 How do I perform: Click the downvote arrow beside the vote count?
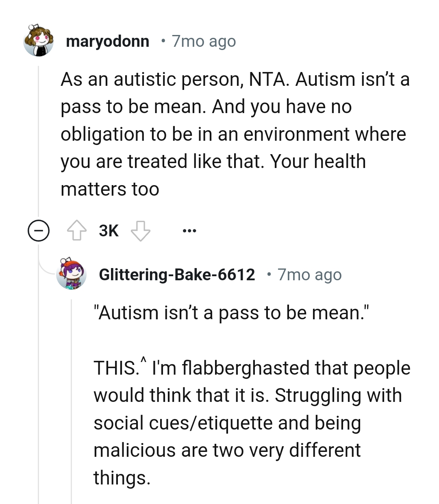[141, 230]
